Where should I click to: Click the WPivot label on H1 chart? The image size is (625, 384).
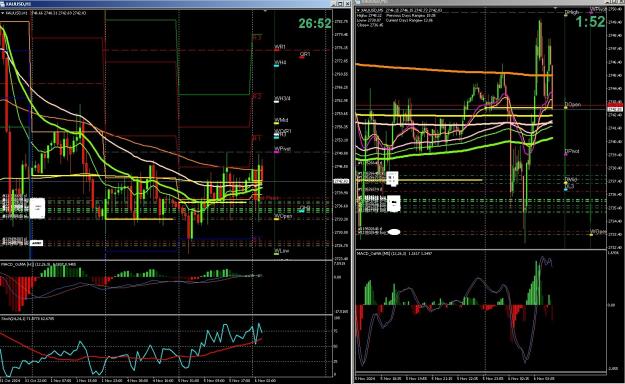(282, 149)
